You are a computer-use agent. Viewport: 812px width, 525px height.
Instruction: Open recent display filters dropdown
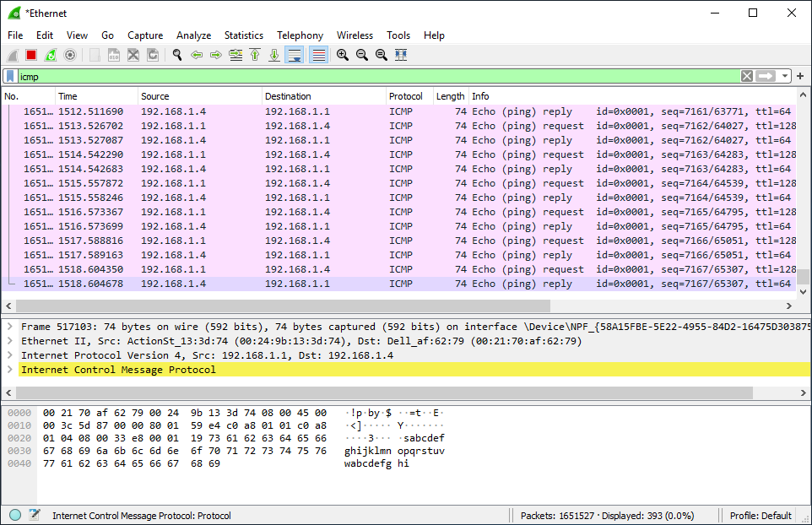[x=784, y=77]
